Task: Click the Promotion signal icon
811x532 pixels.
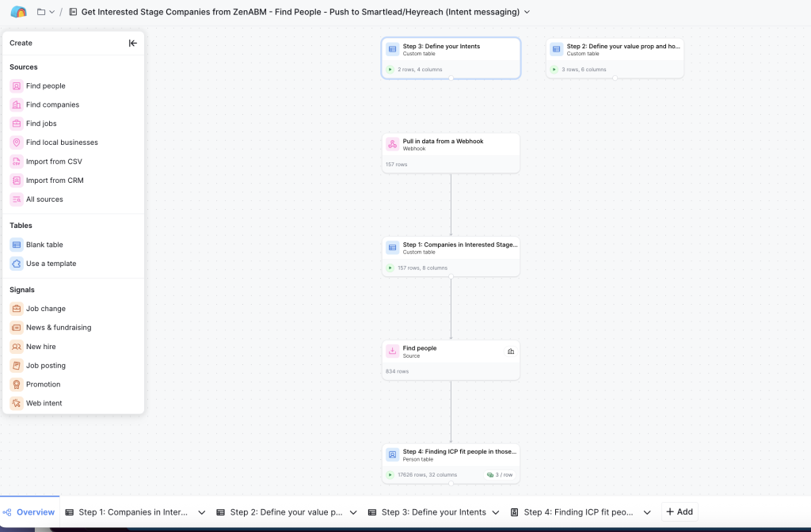Action: 17,384
